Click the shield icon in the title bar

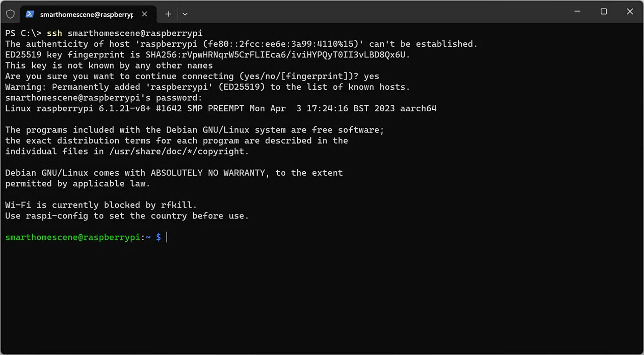(10, 14)
